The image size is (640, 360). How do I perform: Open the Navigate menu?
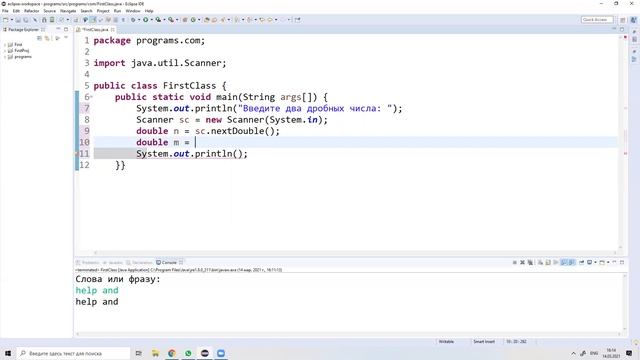point(68,11)
